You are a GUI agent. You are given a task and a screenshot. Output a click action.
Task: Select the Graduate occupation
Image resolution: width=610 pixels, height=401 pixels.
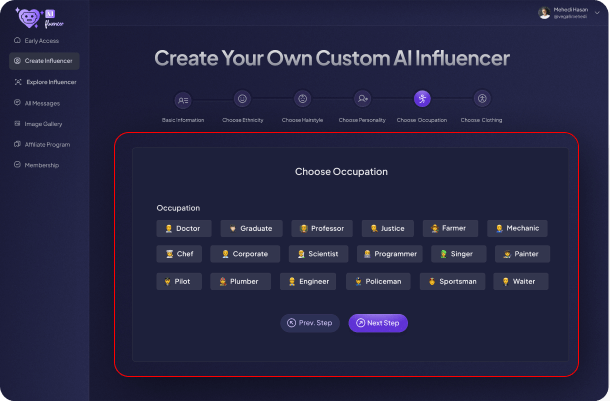251,228
